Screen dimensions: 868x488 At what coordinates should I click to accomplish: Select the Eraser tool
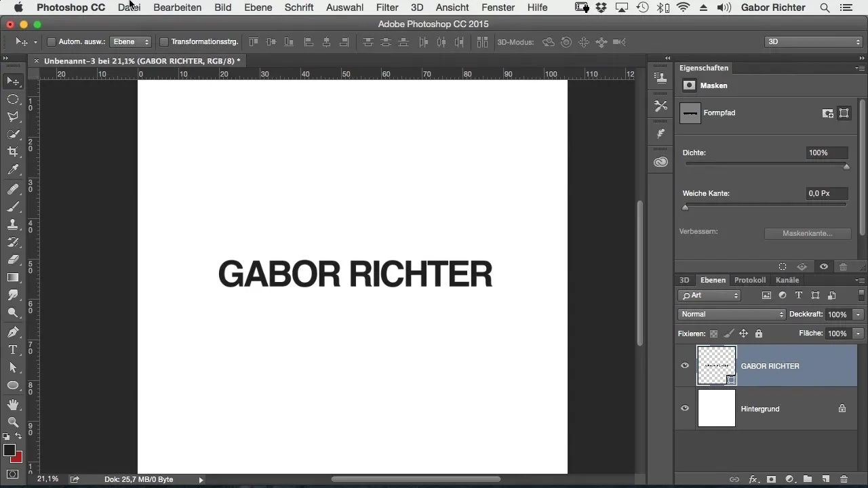coord(13,260)
